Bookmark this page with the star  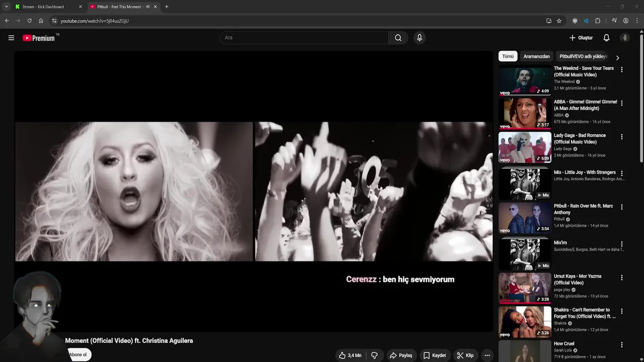point(559,21)
